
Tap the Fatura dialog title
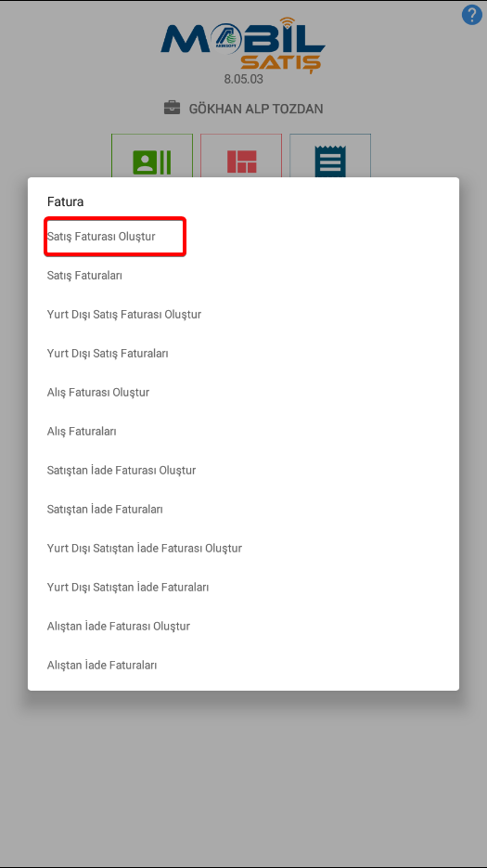(x=65, y=201)
